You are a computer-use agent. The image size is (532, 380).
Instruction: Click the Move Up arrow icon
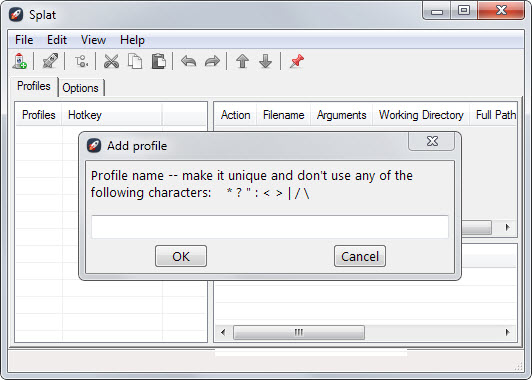pyautogui.click(x=242, y=61)
